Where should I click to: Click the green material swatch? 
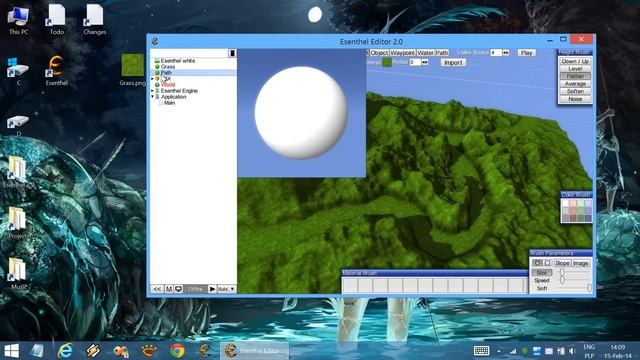[387, 62]
